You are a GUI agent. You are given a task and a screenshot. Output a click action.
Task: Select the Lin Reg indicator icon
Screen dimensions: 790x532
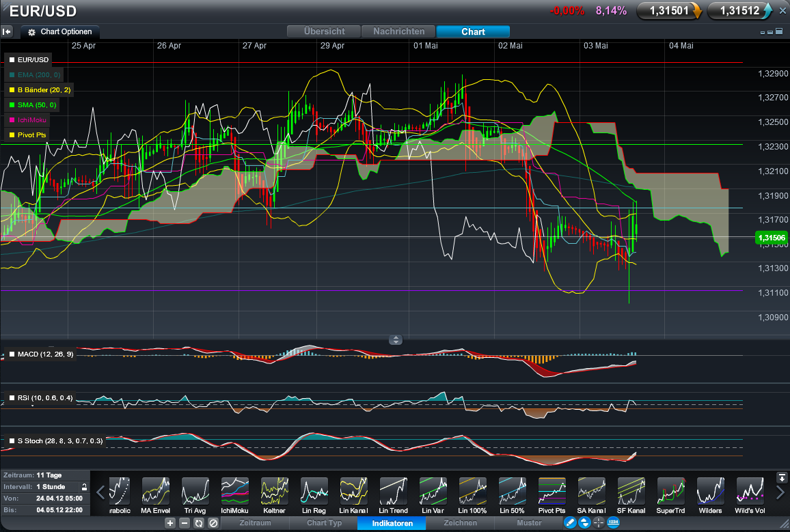[314, 491]
